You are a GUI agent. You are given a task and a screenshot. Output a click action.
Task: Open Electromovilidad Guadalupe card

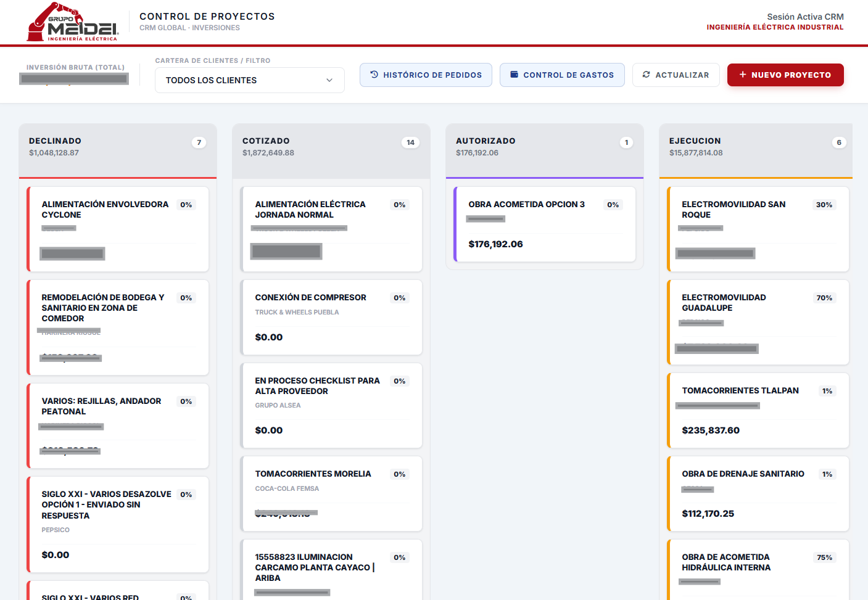(x=758, y=322)
